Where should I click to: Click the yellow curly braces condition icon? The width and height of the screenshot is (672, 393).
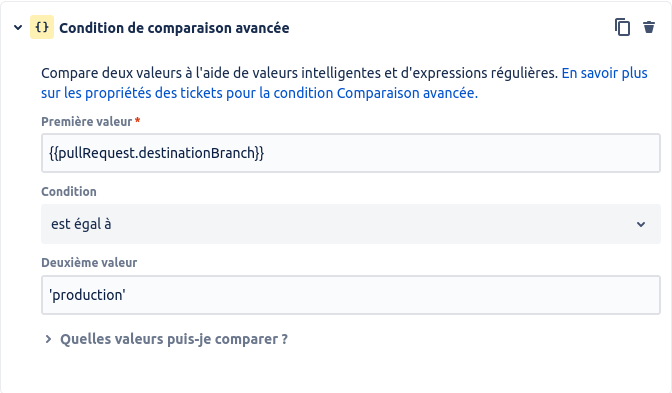pyautogui.click(x=42, y=27)
